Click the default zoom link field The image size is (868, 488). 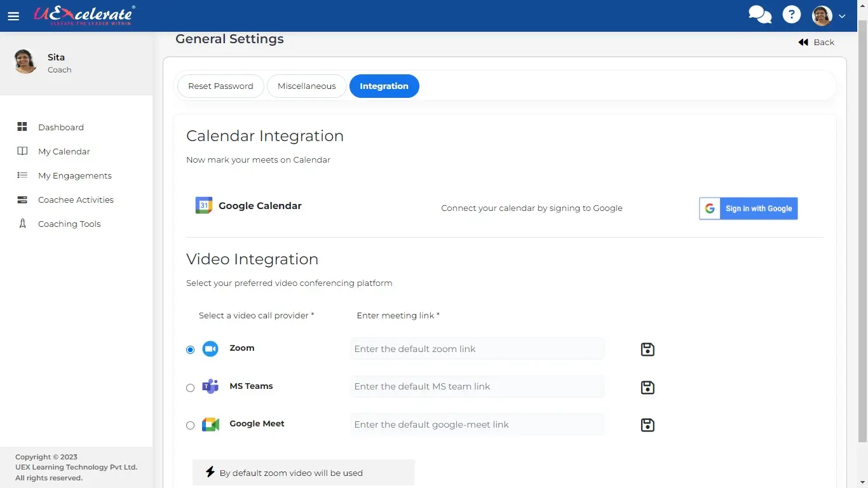pos(477,349)
